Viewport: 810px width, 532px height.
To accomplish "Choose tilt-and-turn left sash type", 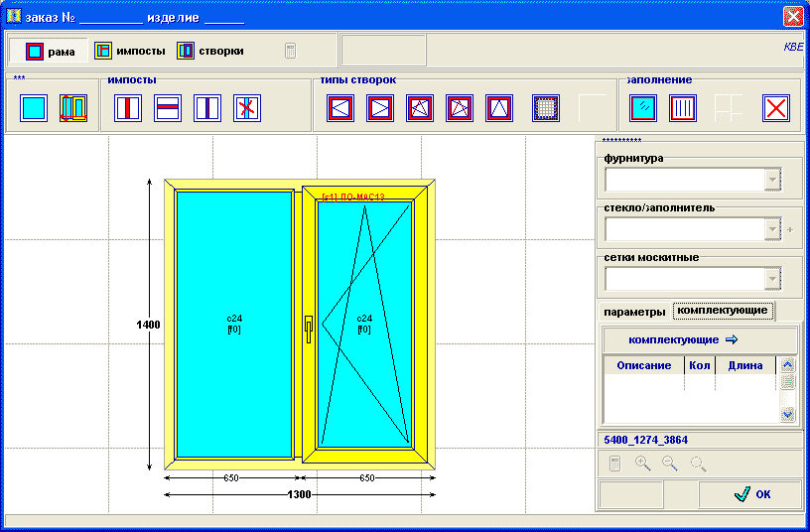I will (x=420, y=108).
